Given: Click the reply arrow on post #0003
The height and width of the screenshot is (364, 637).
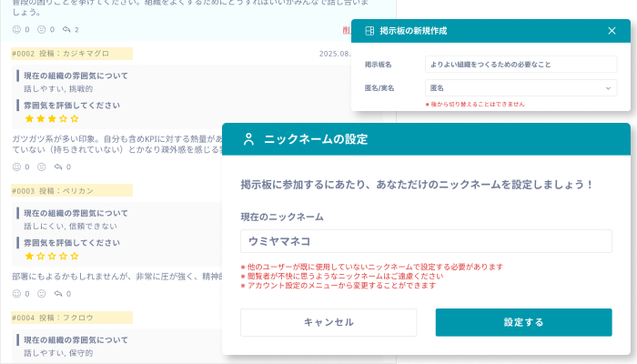Looking at the screenshot, I should point(59,294).
